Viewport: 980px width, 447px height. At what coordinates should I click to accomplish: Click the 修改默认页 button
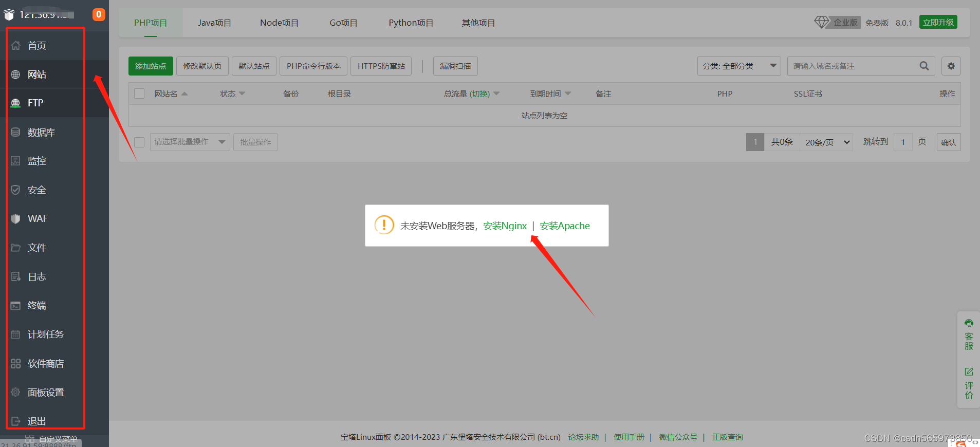[202, 66]
